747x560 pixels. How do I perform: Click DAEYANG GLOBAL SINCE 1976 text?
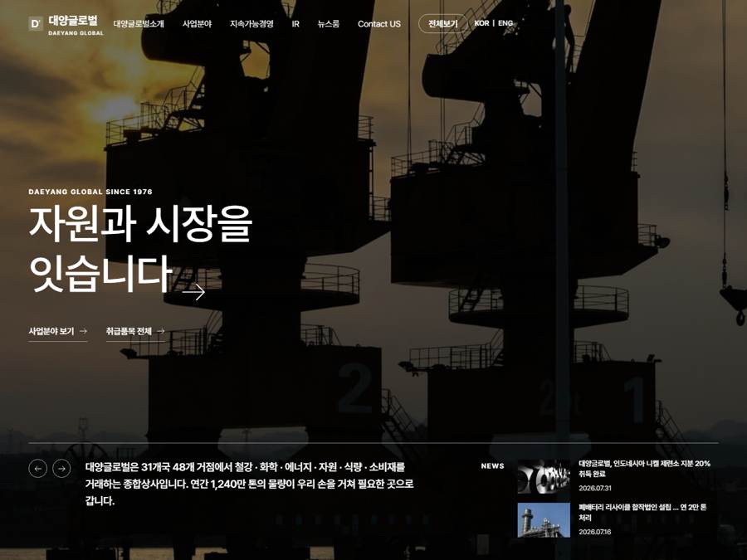(x=90, y=192)
